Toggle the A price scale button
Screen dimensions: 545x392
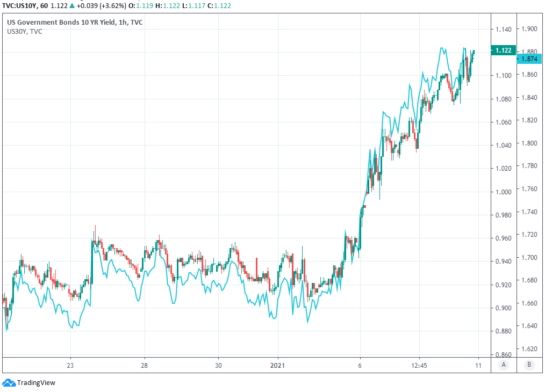(504, 365)
